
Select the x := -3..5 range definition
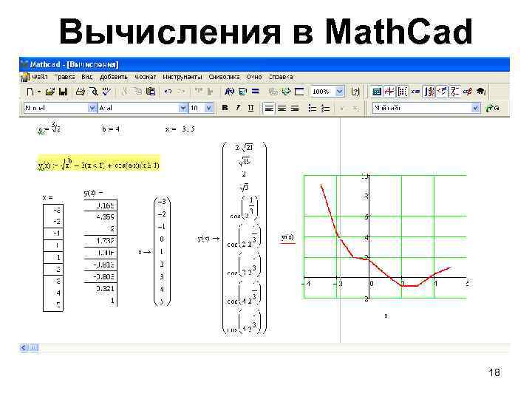180,129
